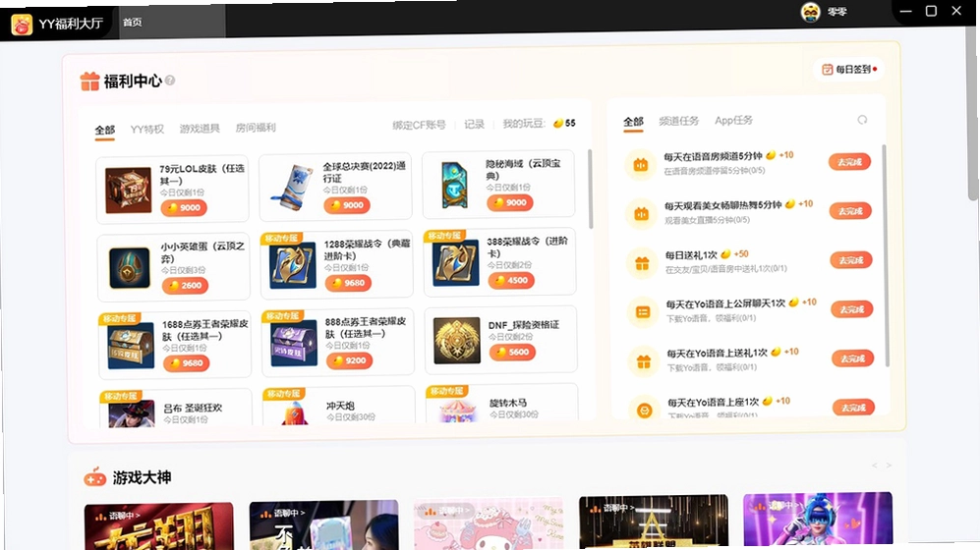The width and height of the screenshot is (980, 550).
Task: Select the App任务 tab
Action: pyautogui.click(x=733, y=120)
